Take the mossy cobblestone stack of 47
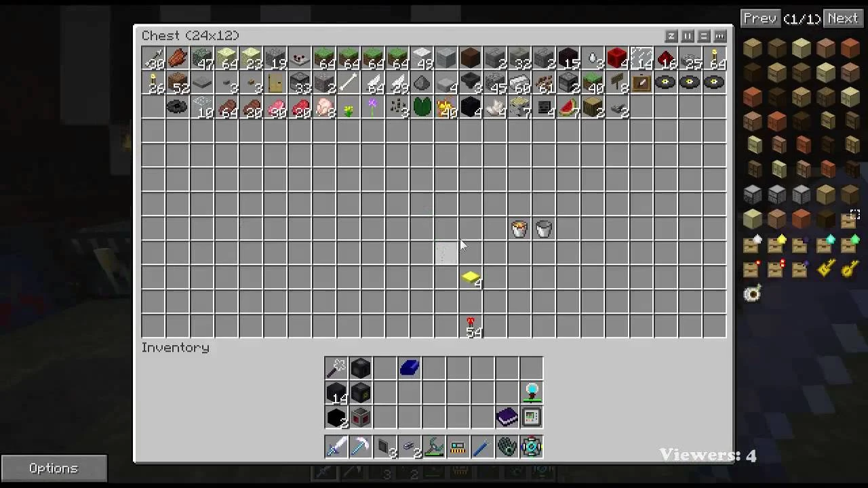The width and height of the screenshot is (868, 488). coord(202,59)
